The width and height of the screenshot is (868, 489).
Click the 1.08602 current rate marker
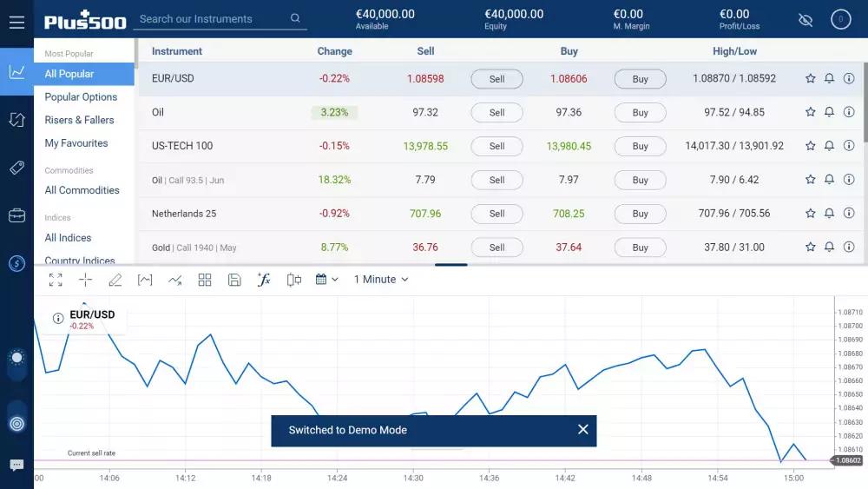(x=847, y=460)
